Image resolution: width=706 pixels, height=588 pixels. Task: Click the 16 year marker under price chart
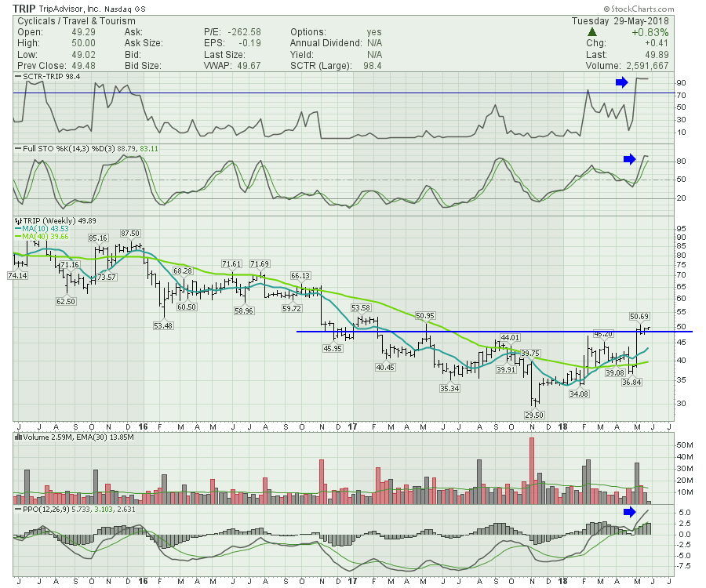pyautogui.click(x=144, y=427)
